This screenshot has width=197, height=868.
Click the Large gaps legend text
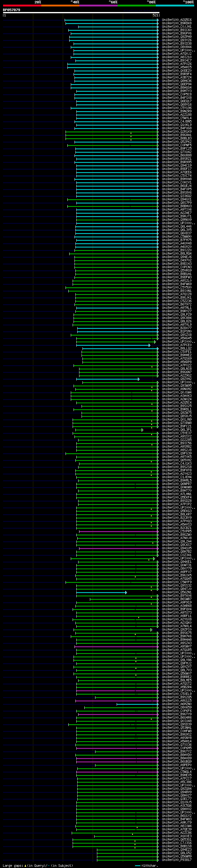pos(38,865)
